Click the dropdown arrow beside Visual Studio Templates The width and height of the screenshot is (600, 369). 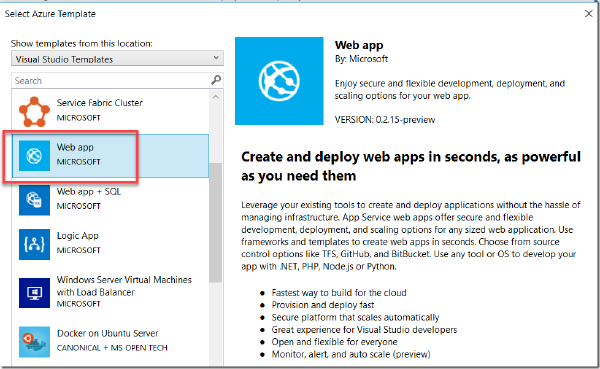click(216, 58)
